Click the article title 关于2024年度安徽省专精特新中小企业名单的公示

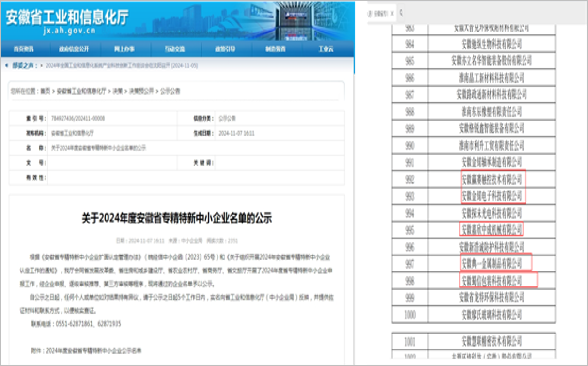pyautogui.click(x=176, y=219)
